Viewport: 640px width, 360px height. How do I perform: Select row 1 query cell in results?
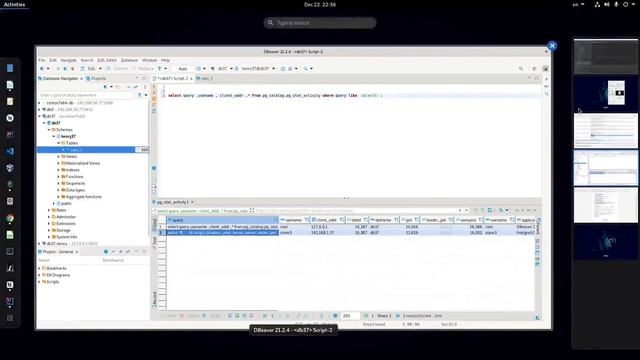tap(222, 227)
